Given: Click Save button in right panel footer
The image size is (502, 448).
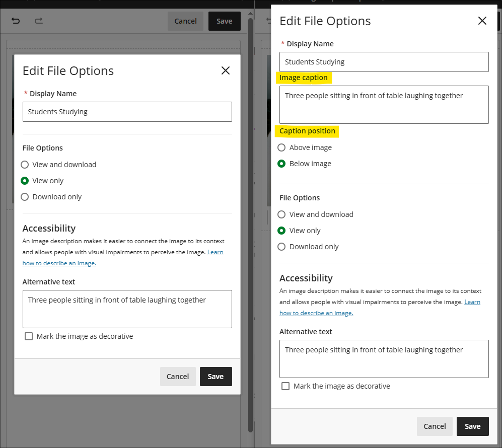Looking at the screenshot, I should (x=473, y=426).
